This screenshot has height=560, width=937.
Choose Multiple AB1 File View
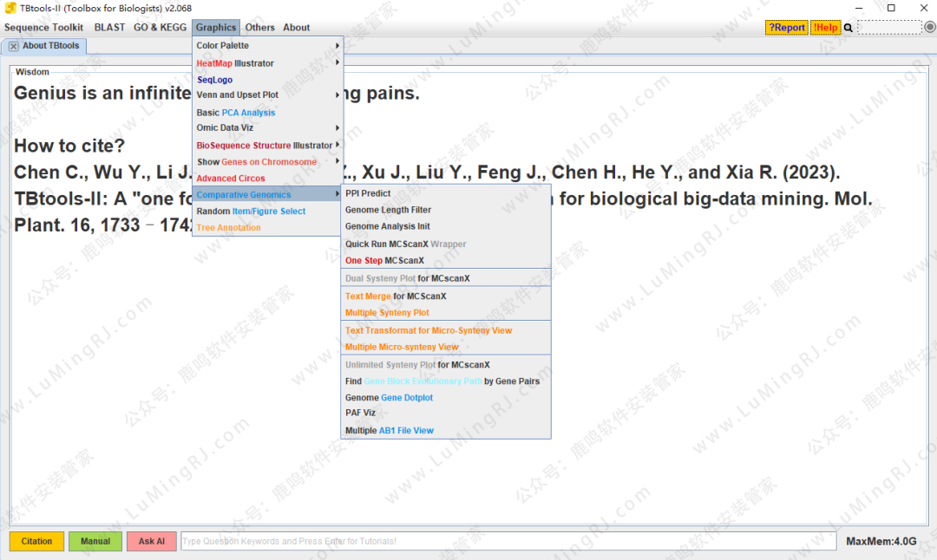pyautogui.click(x=446, y=431)
